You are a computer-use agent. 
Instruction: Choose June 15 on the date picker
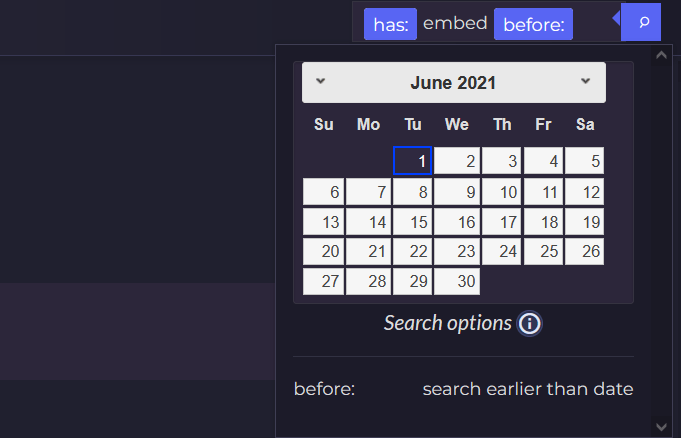tap(412, 222)
